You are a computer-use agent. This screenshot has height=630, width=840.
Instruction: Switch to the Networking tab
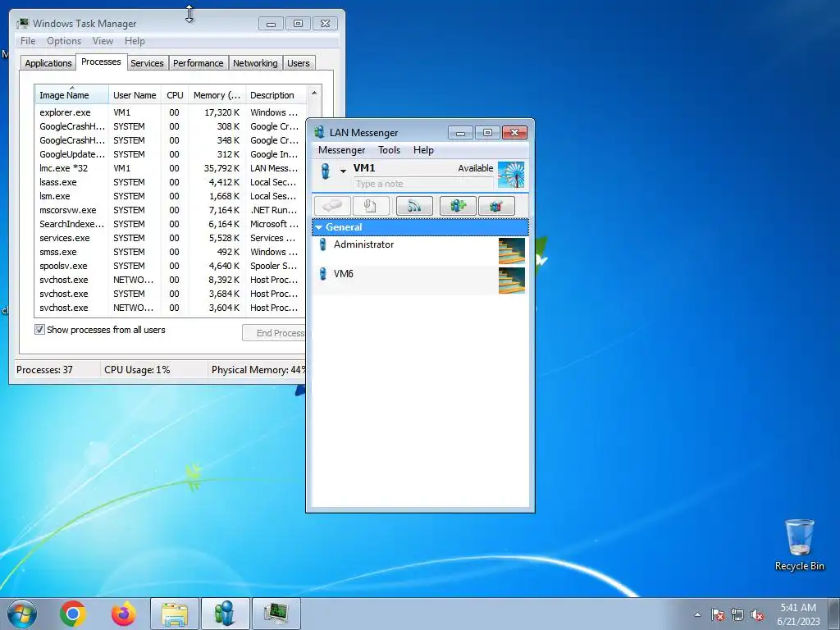pos(255,63)
